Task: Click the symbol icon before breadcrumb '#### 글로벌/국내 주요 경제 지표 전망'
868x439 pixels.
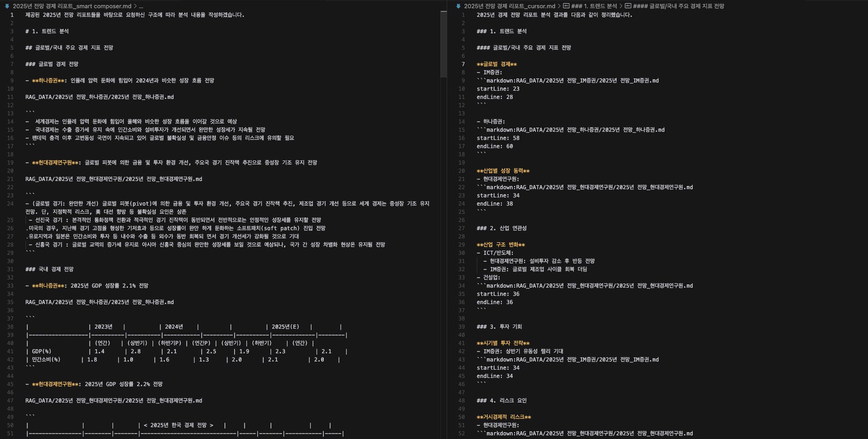Action: [628, 6]
